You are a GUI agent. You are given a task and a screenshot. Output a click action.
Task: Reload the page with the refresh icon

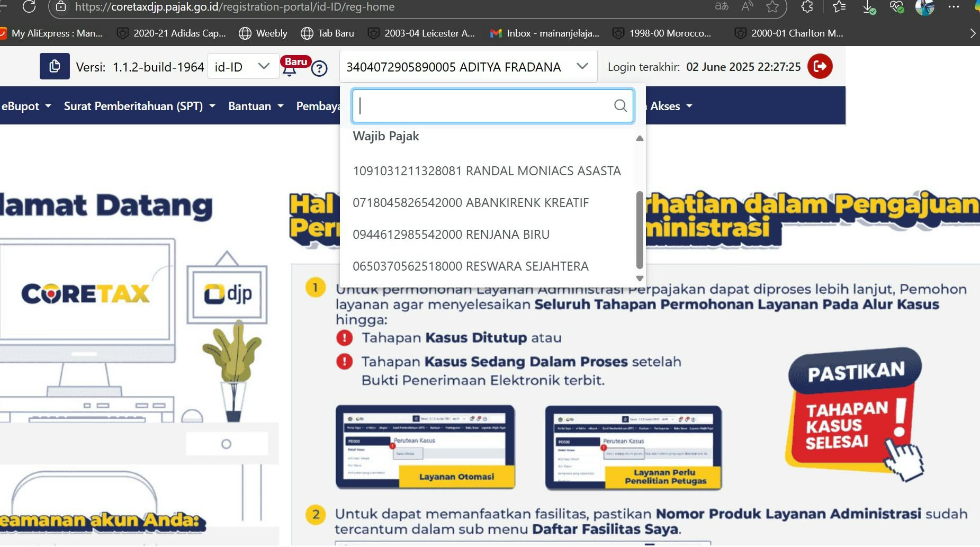click(29, 6)
